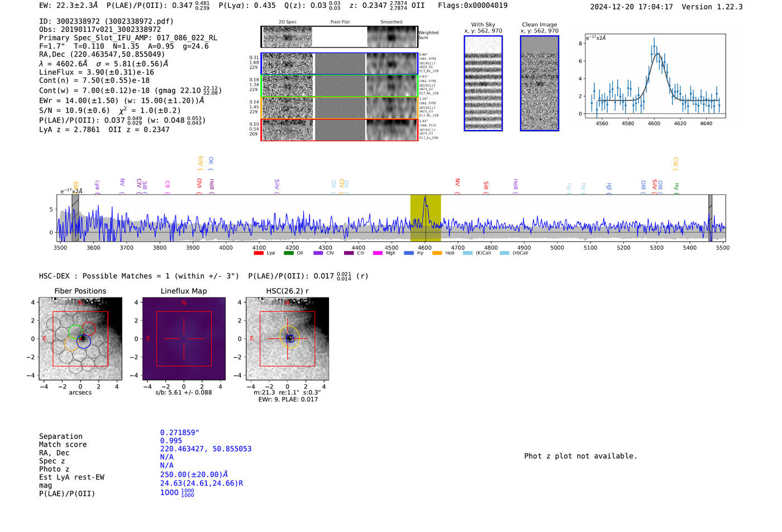Click the gray shaded band near 3550 Å
Viewport: 782px width, 532px height.
click(x=75, y=218)
